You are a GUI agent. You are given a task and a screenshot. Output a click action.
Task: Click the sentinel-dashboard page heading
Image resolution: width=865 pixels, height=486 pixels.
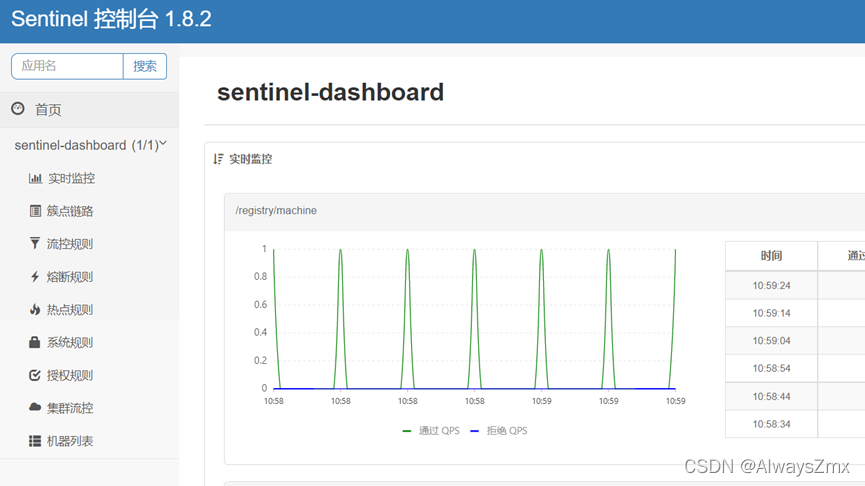(x=330, y=92)
